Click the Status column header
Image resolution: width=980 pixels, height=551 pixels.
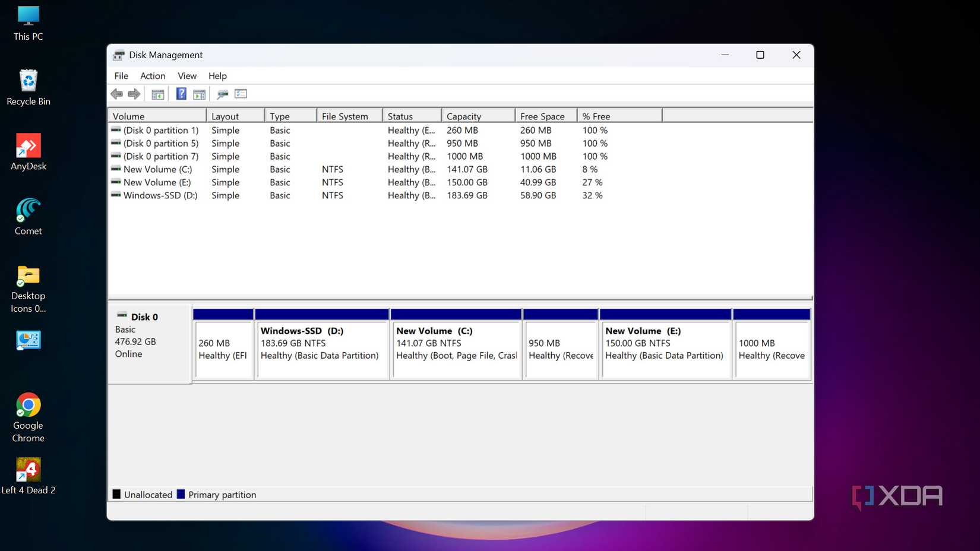pyautogui.click(x=412, y=116)
